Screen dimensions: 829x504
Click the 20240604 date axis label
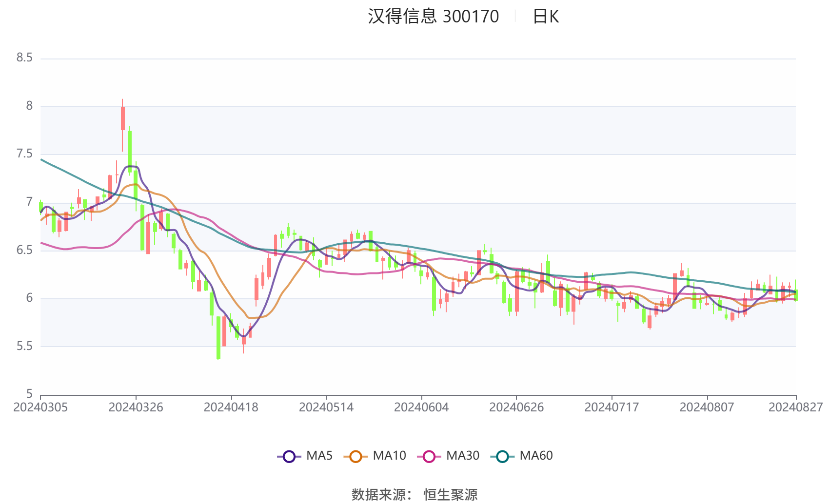421,407
